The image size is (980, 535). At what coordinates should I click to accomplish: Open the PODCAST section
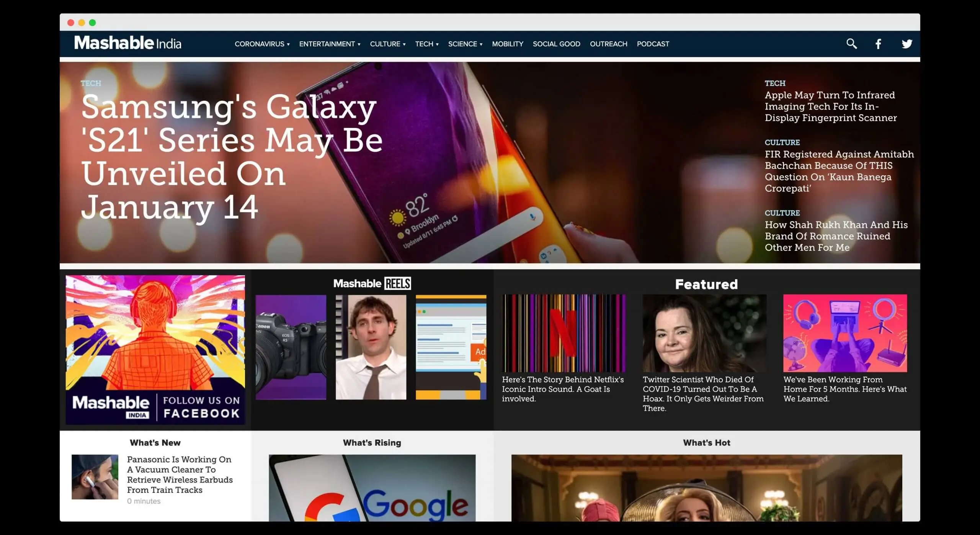(652, 44)
